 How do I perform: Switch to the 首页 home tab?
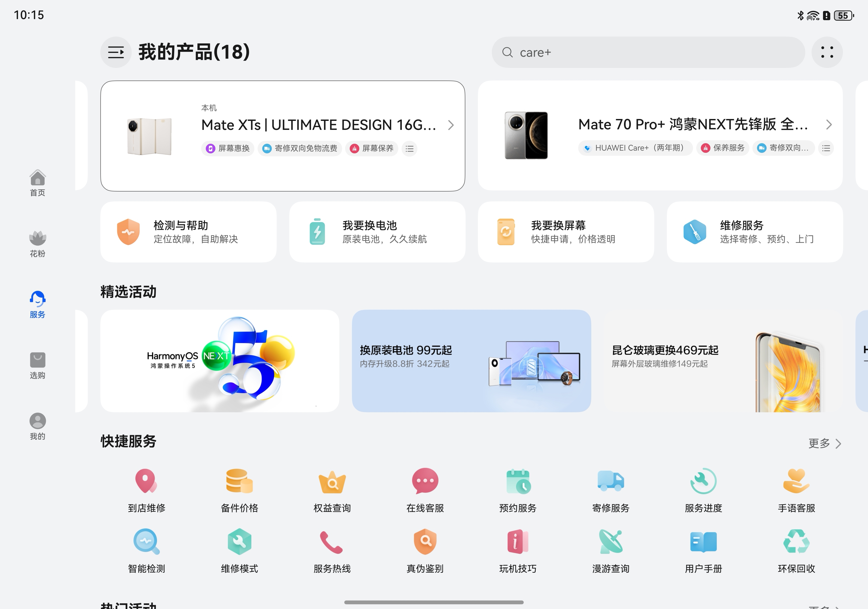pos(37,183)
